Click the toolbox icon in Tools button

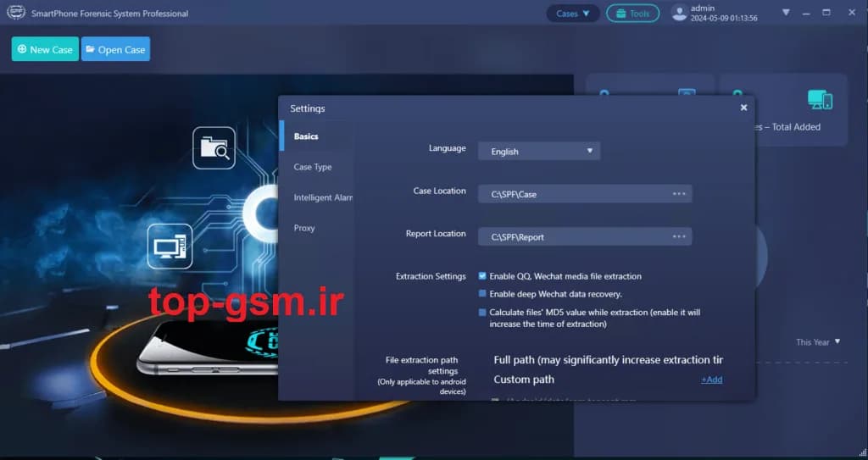pyautogui.click(x=620, y=14)
